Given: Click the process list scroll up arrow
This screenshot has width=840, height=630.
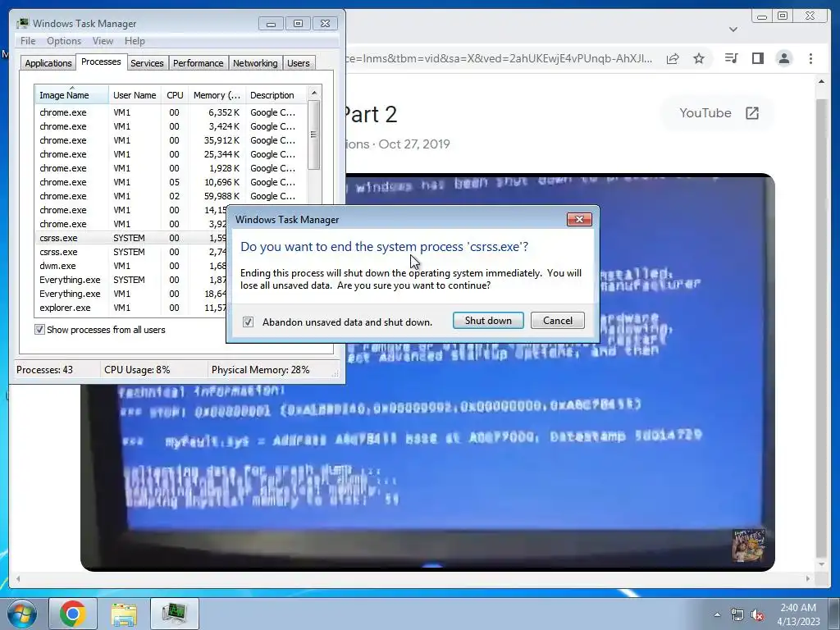Looking at the screenshot, I should (314, 93).
